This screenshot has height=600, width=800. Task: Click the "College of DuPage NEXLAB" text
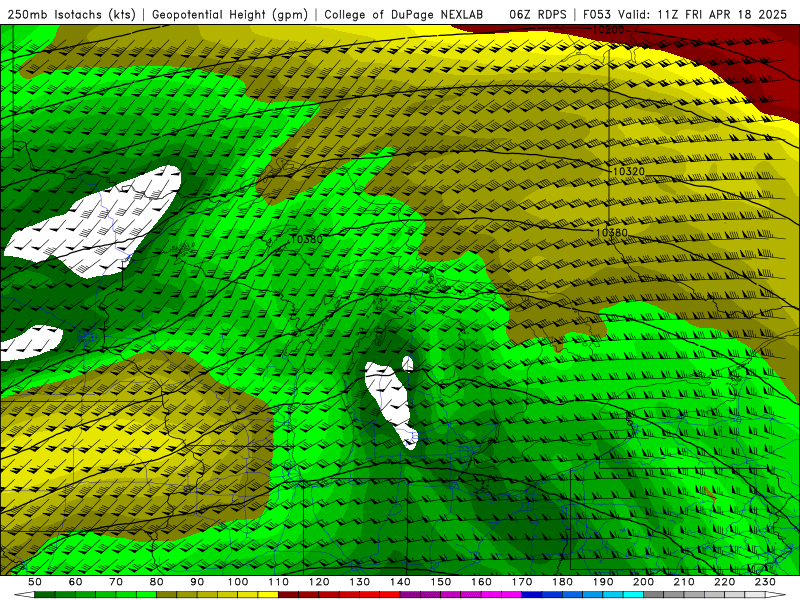coord(404,14)
